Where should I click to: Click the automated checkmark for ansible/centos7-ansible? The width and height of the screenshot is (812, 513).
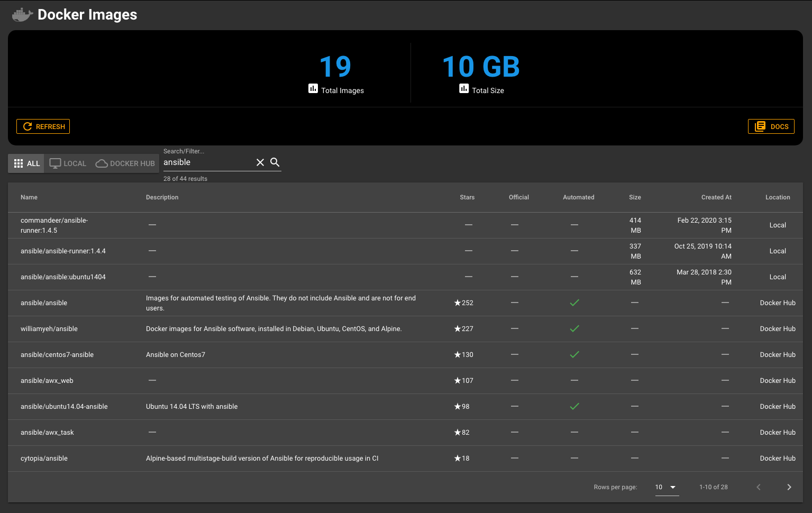click(x=574, y=354)
